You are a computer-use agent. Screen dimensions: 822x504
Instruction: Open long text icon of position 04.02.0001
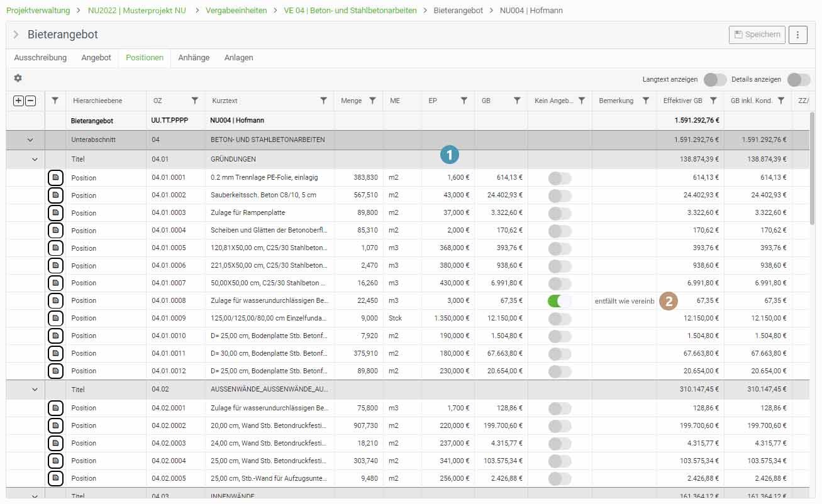tap(55, 408)
